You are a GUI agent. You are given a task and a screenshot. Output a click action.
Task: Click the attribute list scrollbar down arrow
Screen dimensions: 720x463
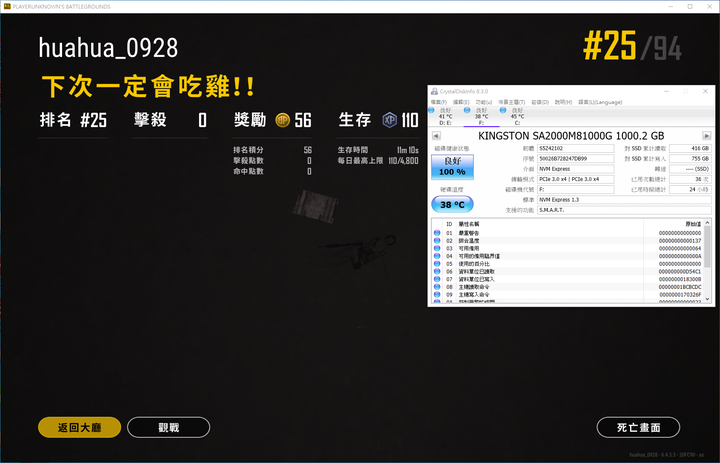[x=707, y=299]
